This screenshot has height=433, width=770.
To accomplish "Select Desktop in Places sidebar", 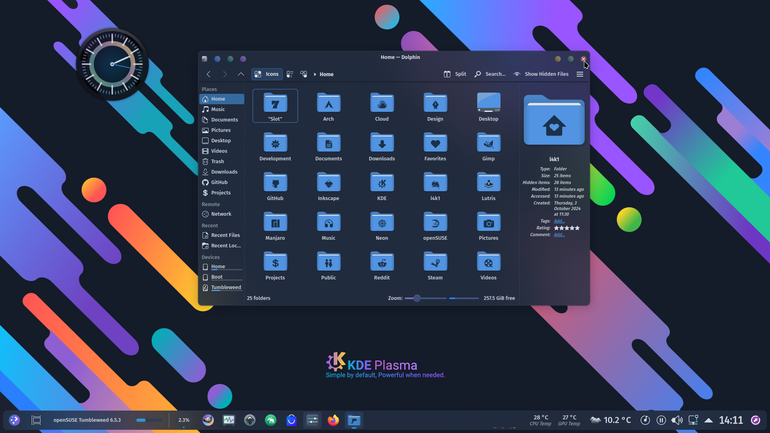I will pyautogui.click(x=221, y=140).
